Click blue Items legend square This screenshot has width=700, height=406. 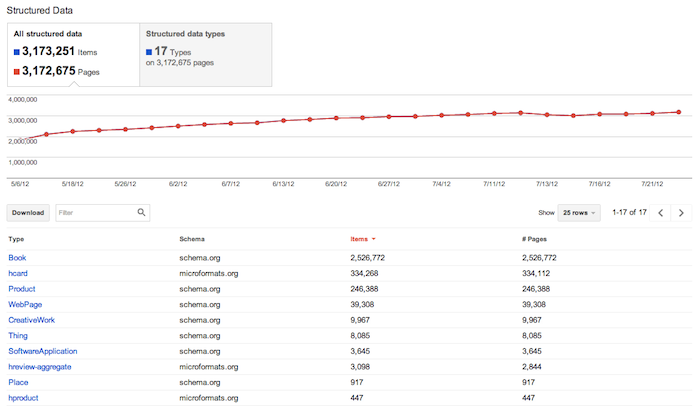coord(17,51)
